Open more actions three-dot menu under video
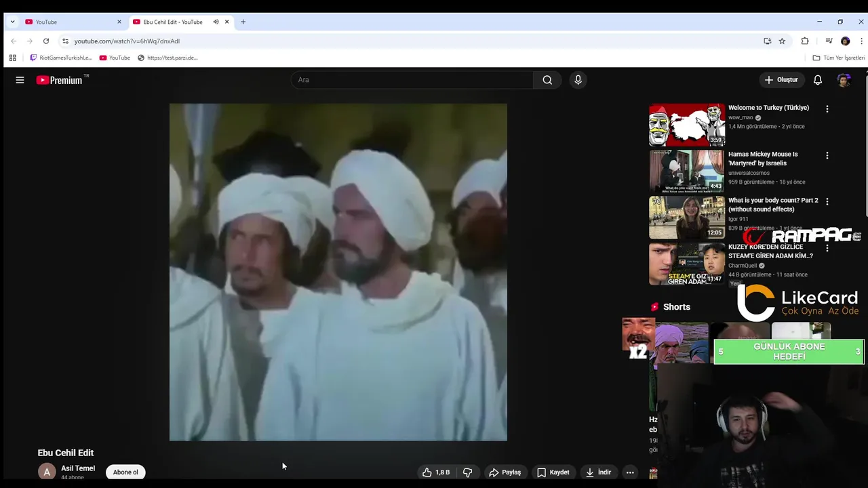The image size is (868, 488). click(x=630, y=472)
